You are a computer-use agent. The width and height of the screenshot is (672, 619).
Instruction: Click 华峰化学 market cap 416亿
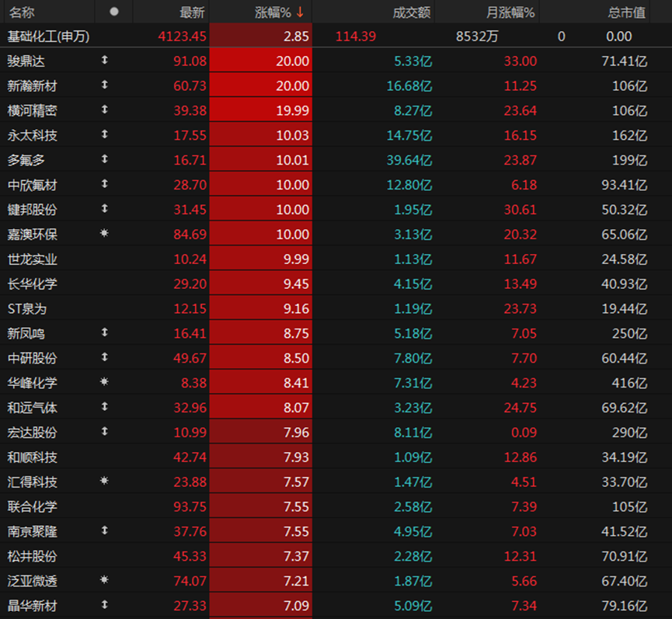[629, 383]
